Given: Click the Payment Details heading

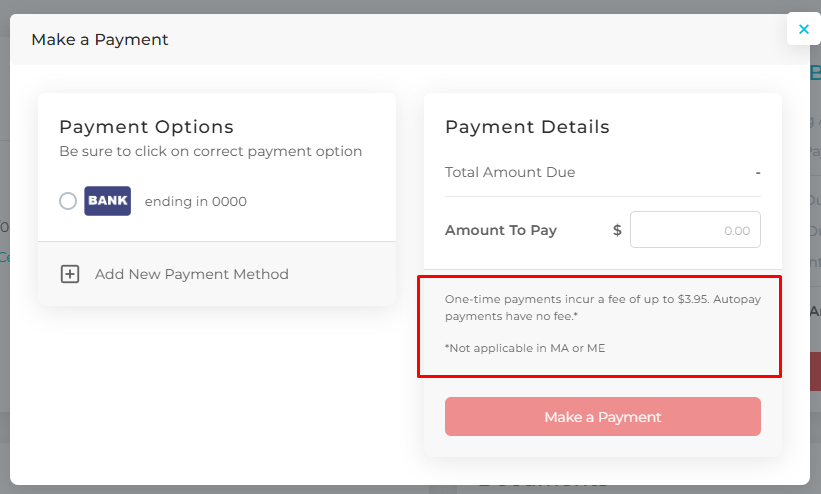Looking at the screenshot, I should click(x=527, y=127).
